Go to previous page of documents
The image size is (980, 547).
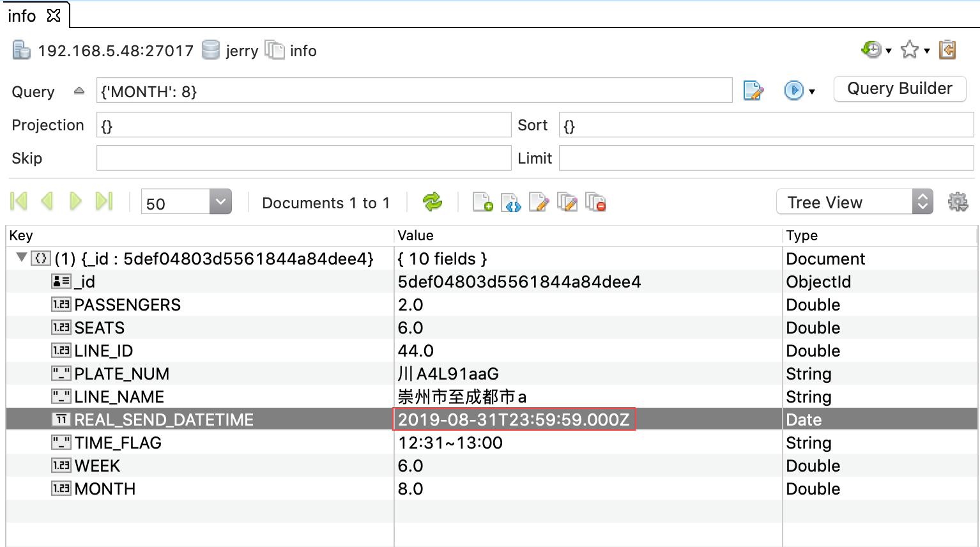(x=47, y=202)
